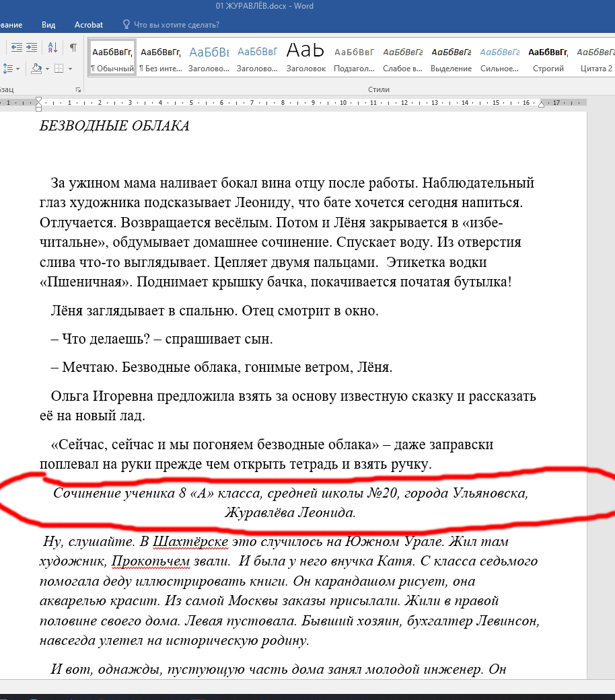
Task: Apply the 'Подзагол...' subtitle style
Action: tap(354, 58)
